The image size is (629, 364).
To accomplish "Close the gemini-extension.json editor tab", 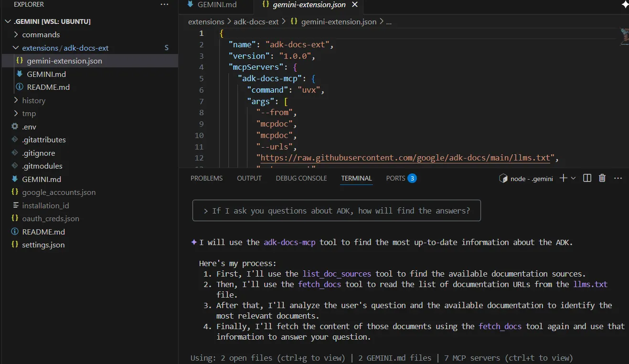I will 354,5.
